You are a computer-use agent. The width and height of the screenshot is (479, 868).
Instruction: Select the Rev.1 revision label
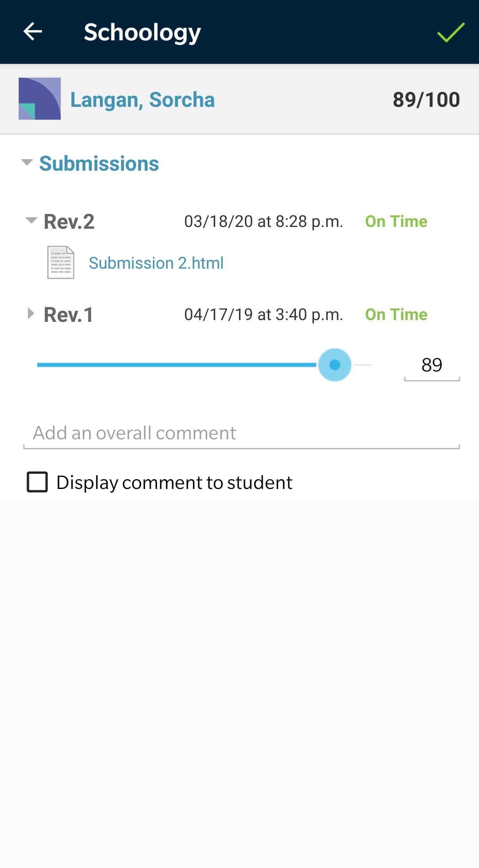click(69, 315)
